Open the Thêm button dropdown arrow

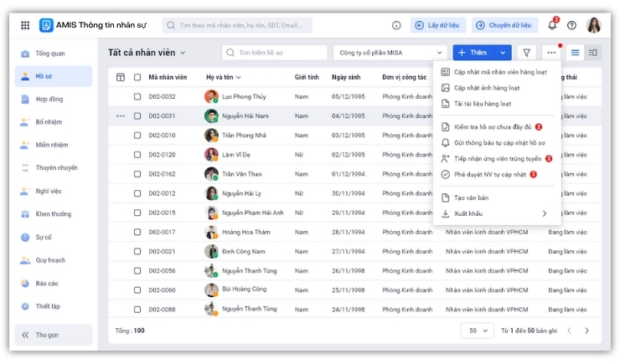coord(503,53)
